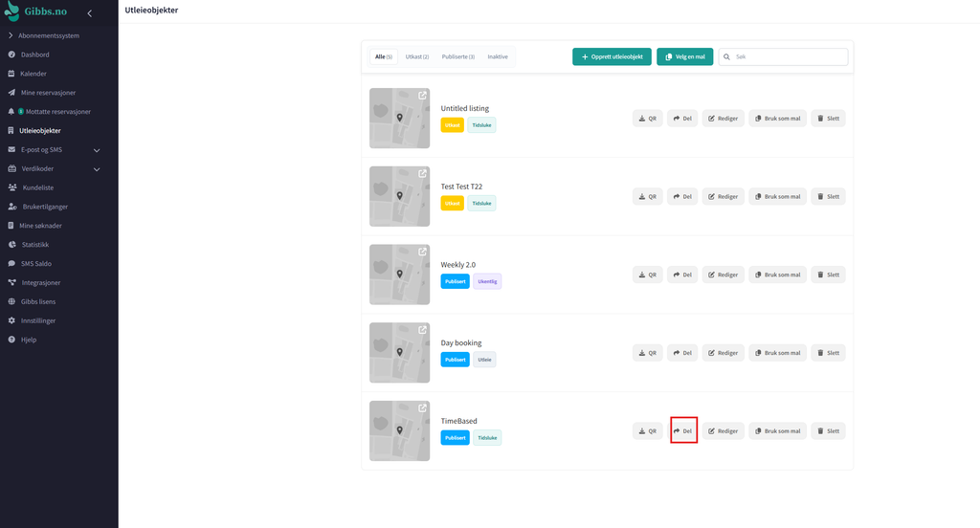
Task: Focus the Søk search field
Action: (783, 56)
